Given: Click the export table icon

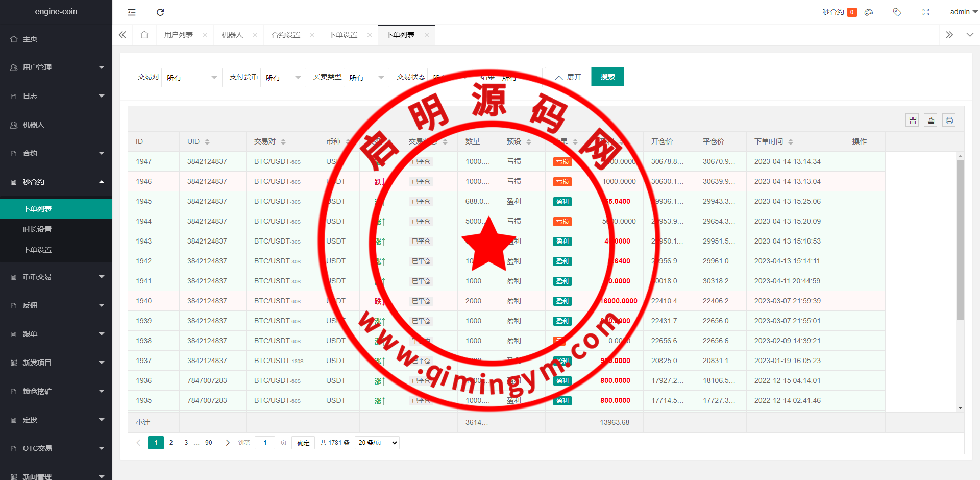Looking at the screenshot, I should point(931,121).
